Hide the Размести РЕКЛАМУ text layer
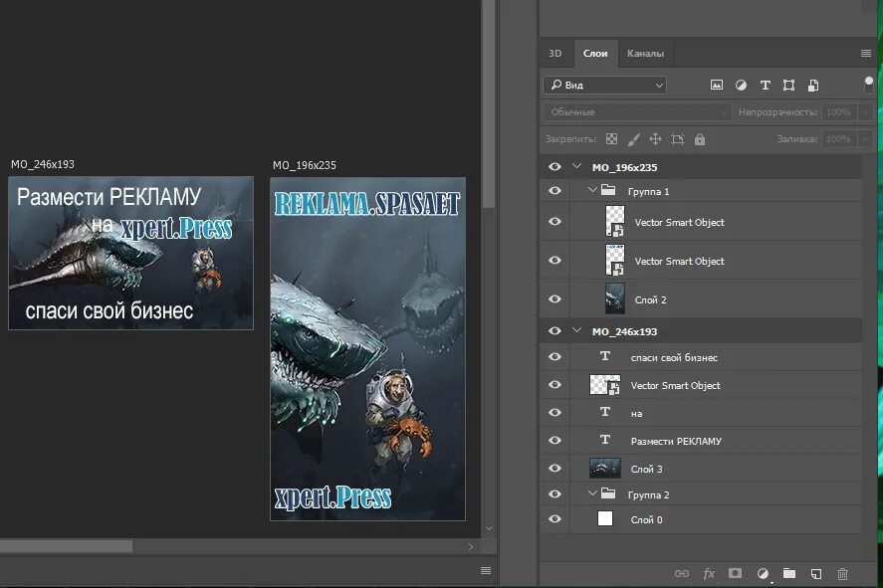Image resolution: width=883 pixels, height=588 pixels. [x=554, y=441]
